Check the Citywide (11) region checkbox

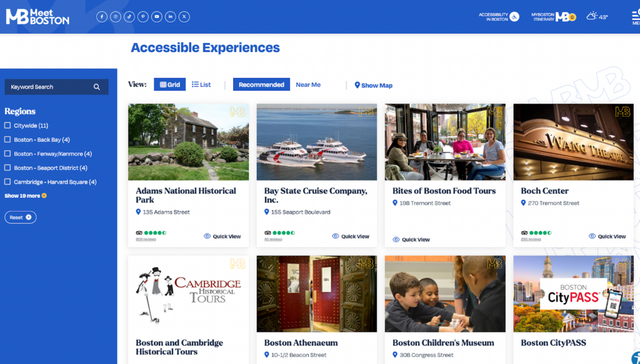(x=7, y=125)
